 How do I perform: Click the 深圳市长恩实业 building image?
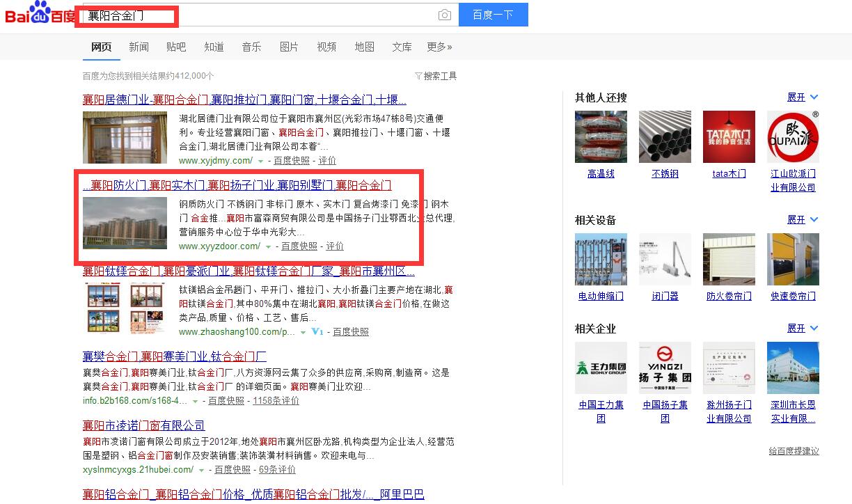793,368
